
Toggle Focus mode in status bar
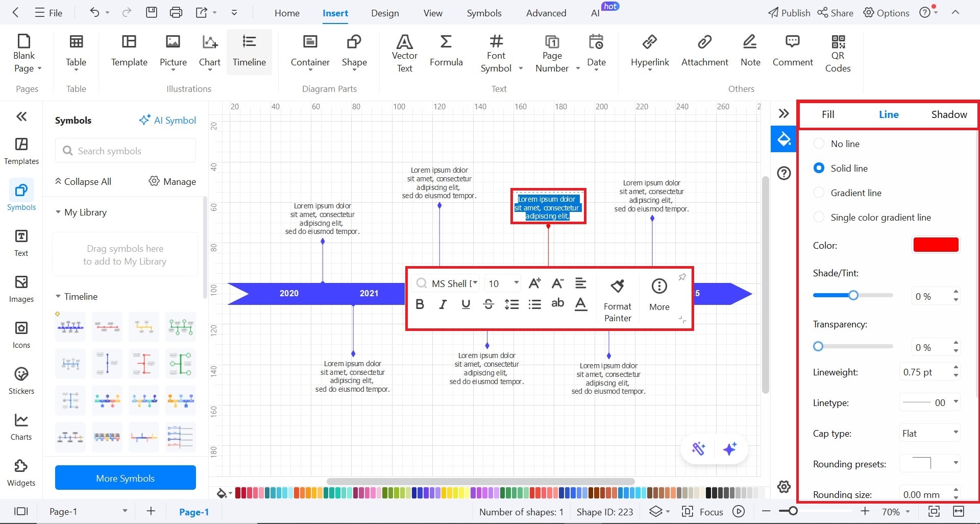(x=703, y=512)
